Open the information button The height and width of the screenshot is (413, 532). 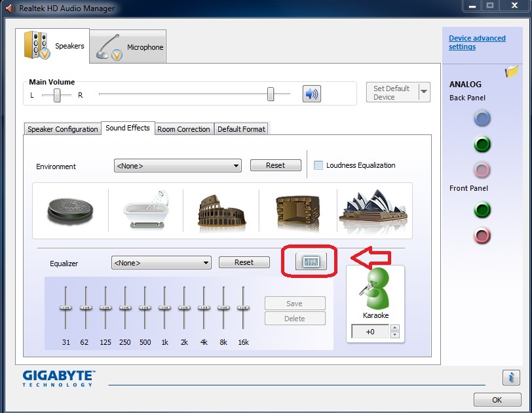511,377
